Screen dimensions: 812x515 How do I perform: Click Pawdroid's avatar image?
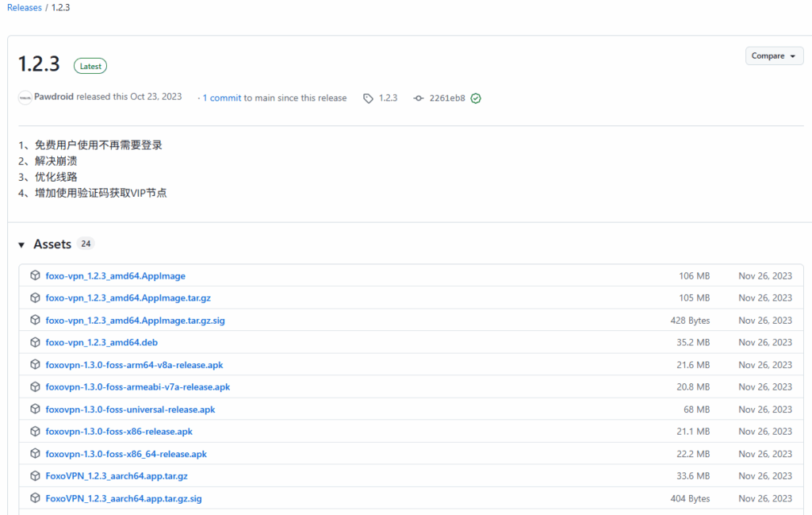pos(25,98)
